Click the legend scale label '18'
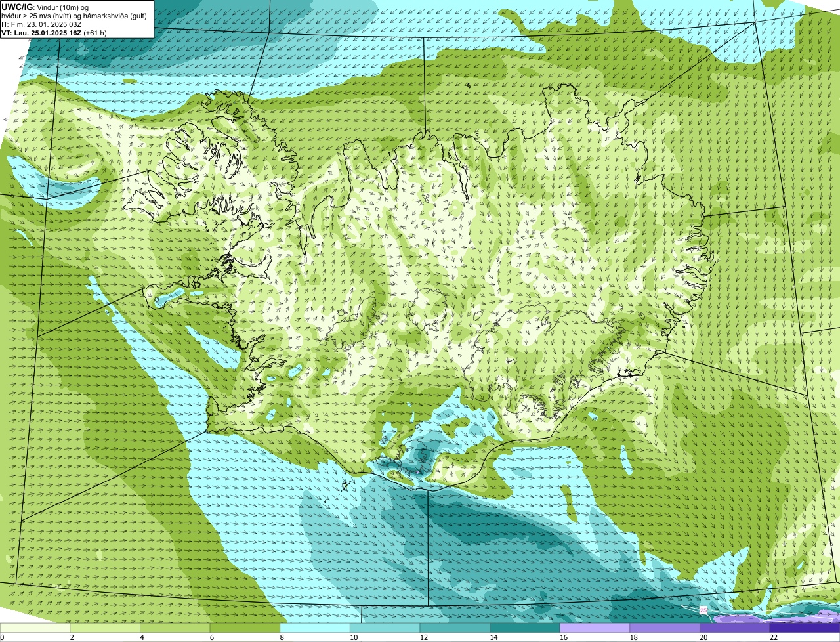Screen dimensions: 840x642 (x=634, y=637)
